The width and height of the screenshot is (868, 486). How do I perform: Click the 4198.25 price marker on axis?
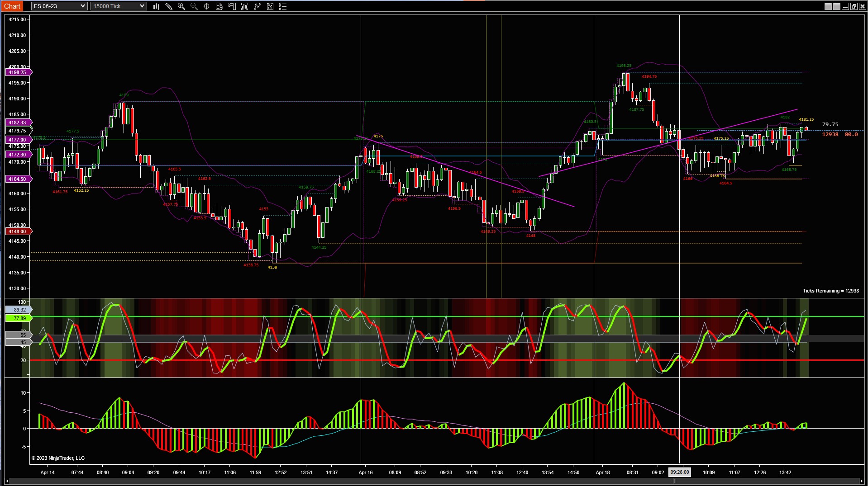click(18, 72)
